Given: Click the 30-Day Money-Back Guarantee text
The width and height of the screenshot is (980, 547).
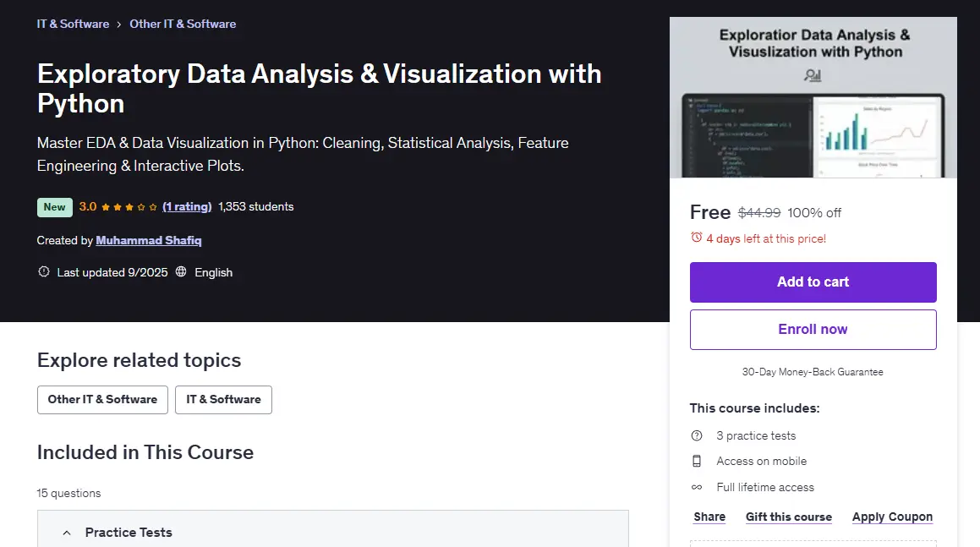Looking at the screenshot, I should (x=813, y=372).
